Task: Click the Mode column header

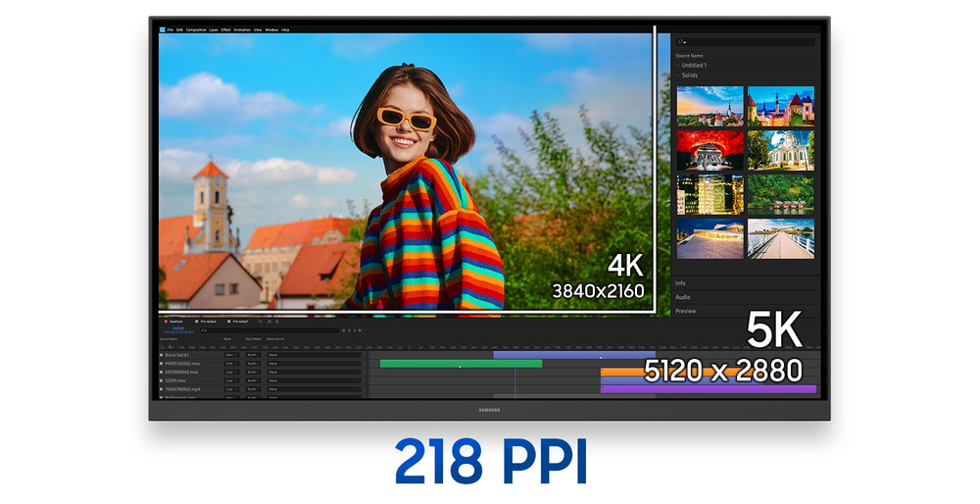Action: (x=227, y=339)
